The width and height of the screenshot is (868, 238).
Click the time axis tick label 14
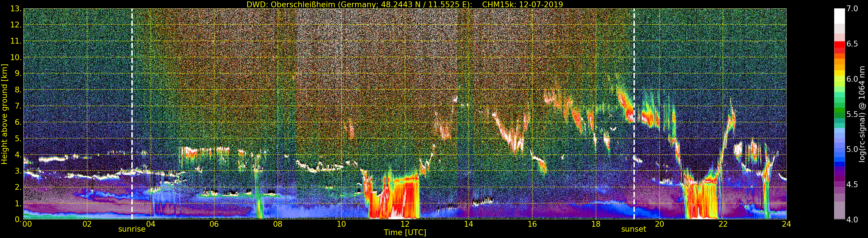click(468, 224)
